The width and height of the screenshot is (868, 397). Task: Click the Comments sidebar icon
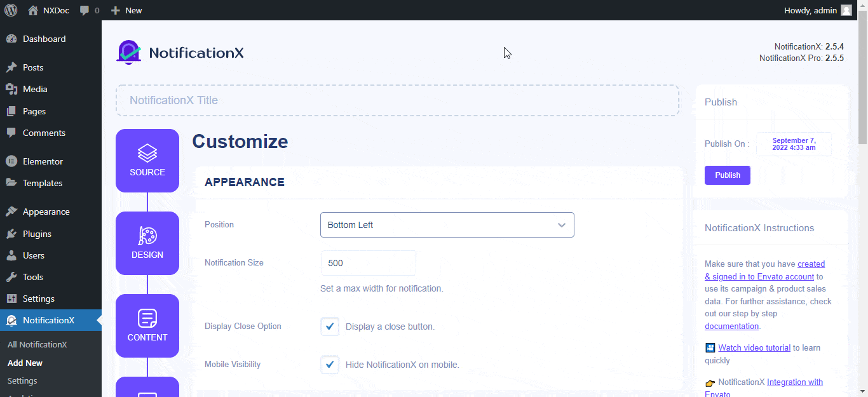(11, 133)
